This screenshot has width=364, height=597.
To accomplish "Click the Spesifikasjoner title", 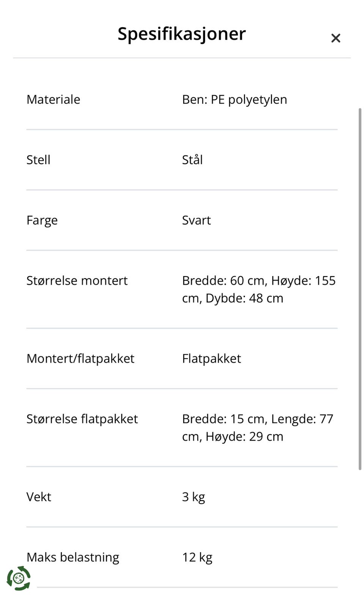I will coord(182,33).
